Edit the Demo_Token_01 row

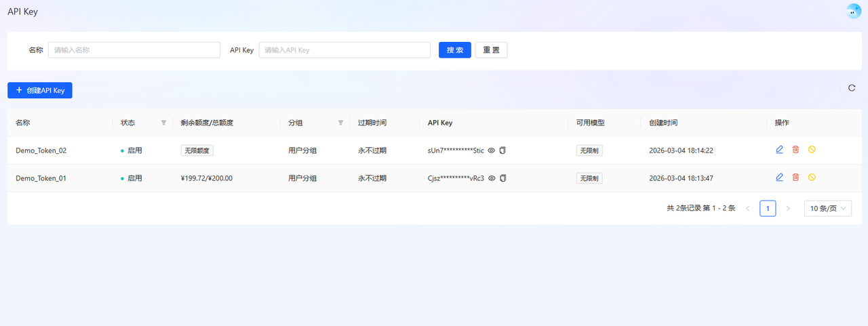pos(779,178)
